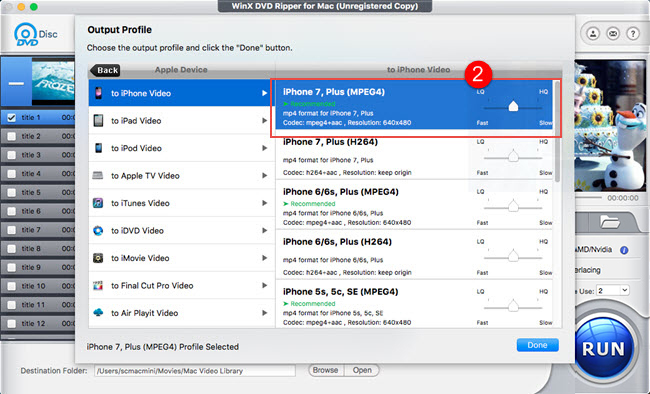Expand the to iDVD Video arrow
This screenshot has height=394, width=650.
coord(264,231)
